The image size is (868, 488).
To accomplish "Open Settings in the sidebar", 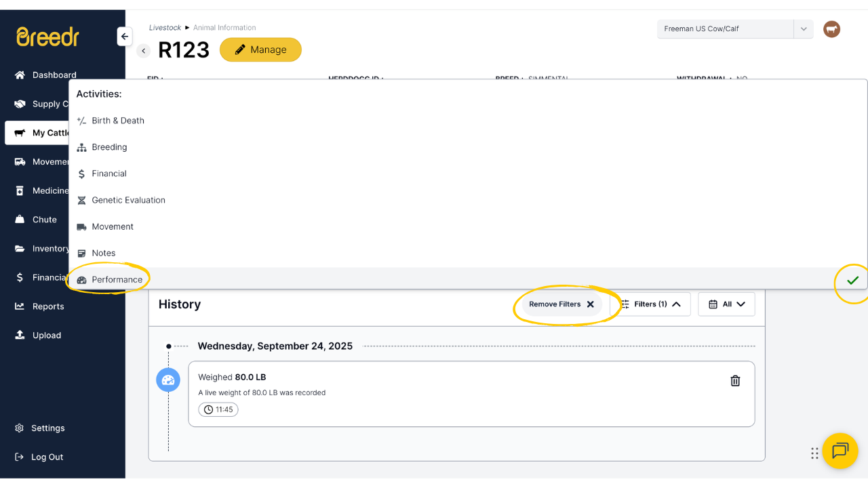I will (x=47, y=428).
